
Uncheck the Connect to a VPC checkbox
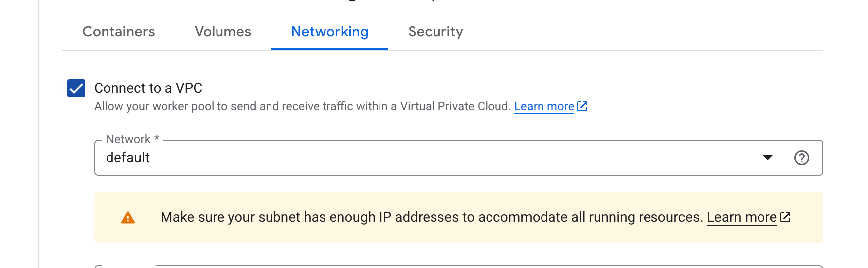(76, 88)
